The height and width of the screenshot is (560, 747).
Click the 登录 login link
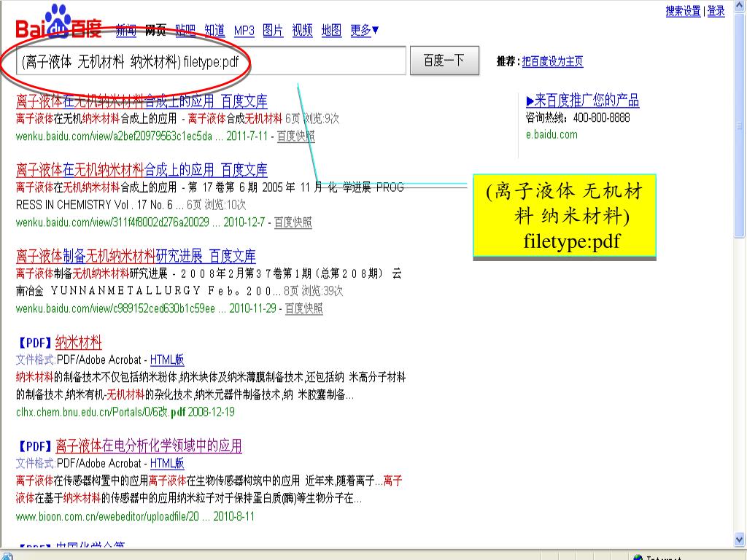[716, 11]
